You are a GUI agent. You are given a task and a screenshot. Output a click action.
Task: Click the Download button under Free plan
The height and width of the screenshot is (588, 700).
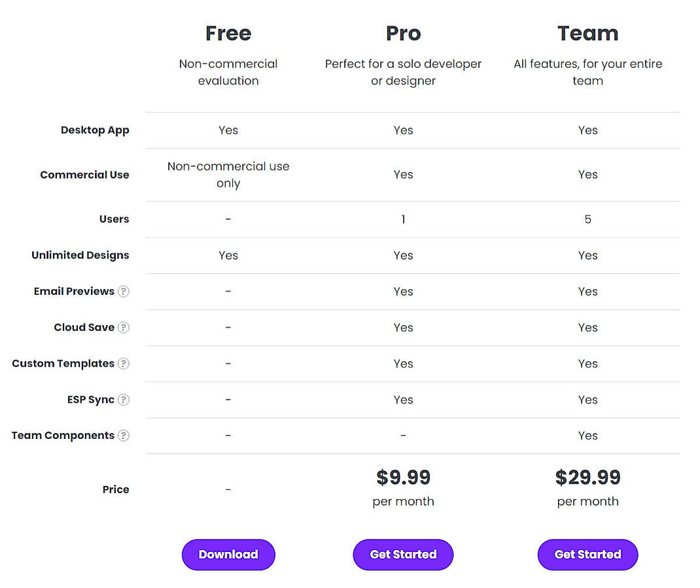(x=228, y=554)
